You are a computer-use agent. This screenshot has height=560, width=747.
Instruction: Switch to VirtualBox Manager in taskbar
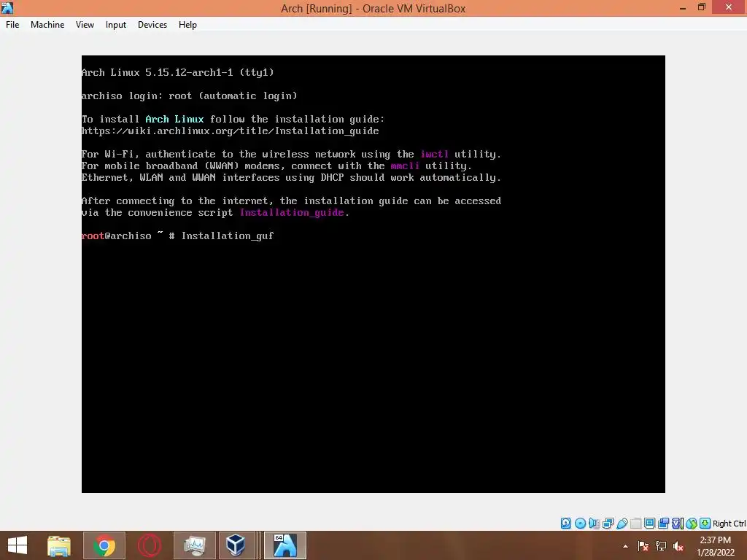236,545
